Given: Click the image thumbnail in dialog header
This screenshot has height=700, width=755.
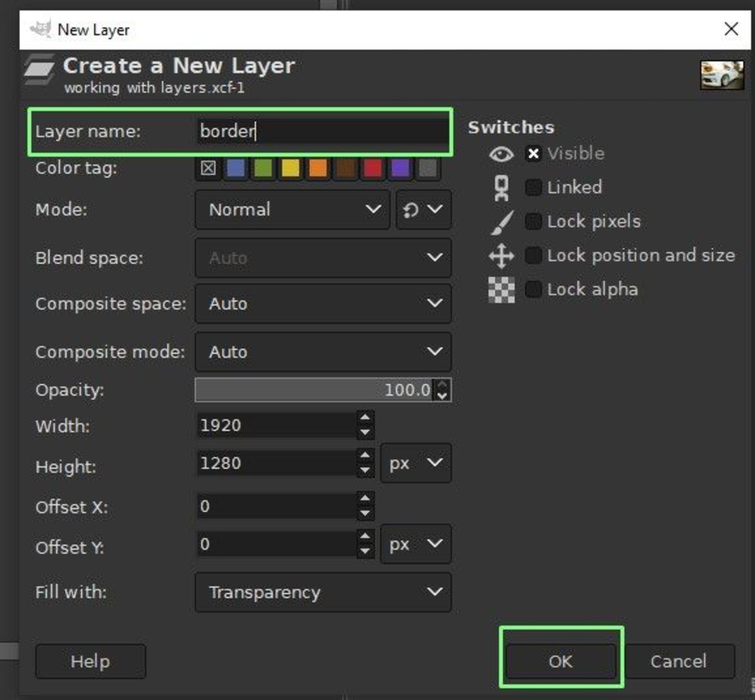Looking at the screenshot, I should pyautogui.click(x=722, y=75).
